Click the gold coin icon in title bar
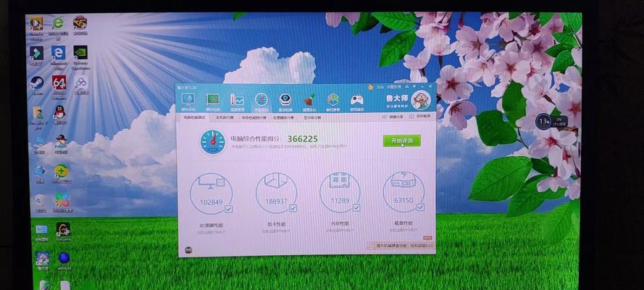Image resolution: width=644 pixels, height=290 pixels. 371,87
